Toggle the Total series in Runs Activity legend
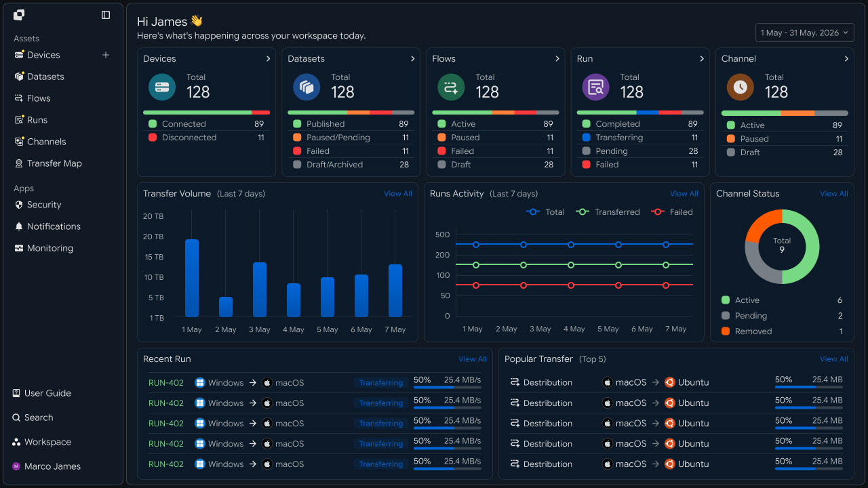The height and width of the screenshot is (488, 868). point(545,212)
